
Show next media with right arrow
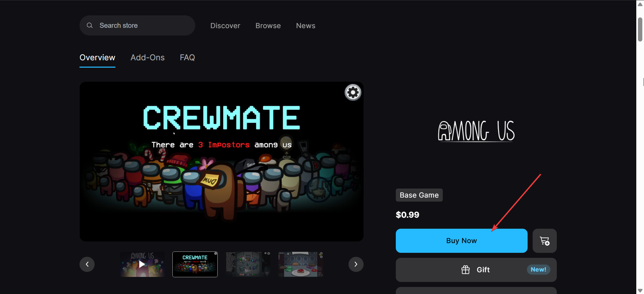356,265
